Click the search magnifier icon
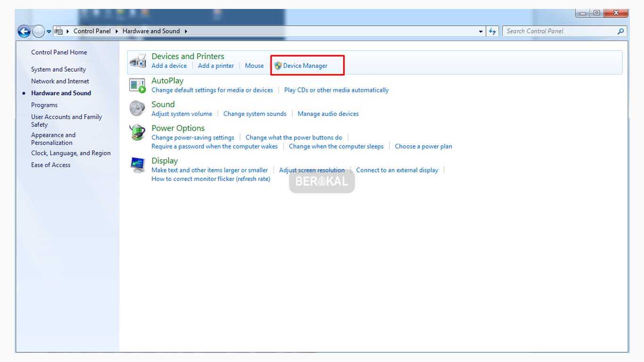Screen dimensions: 644x362 click(x=621, y=31)
